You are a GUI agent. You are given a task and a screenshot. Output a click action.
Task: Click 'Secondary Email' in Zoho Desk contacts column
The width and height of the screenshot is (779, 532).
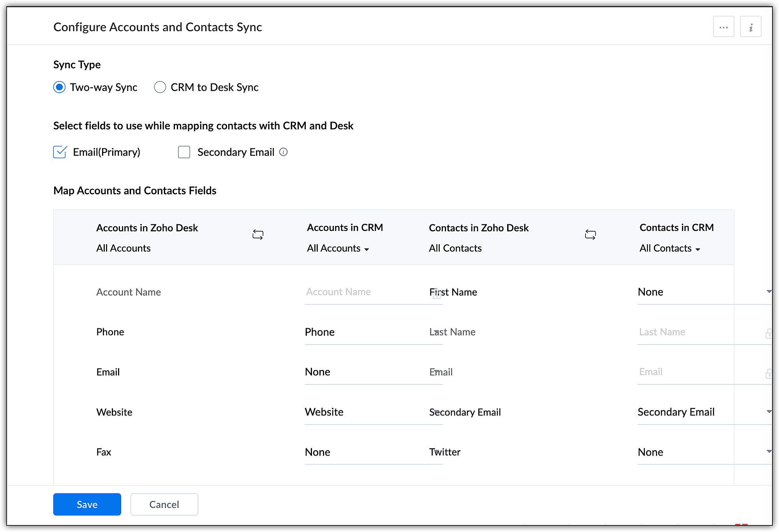465,412
